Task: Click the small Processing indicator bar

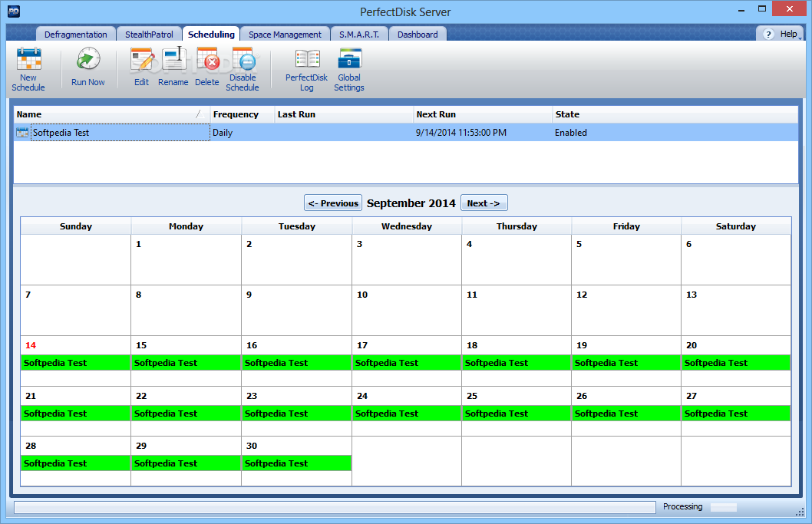Action: [724, 507]
